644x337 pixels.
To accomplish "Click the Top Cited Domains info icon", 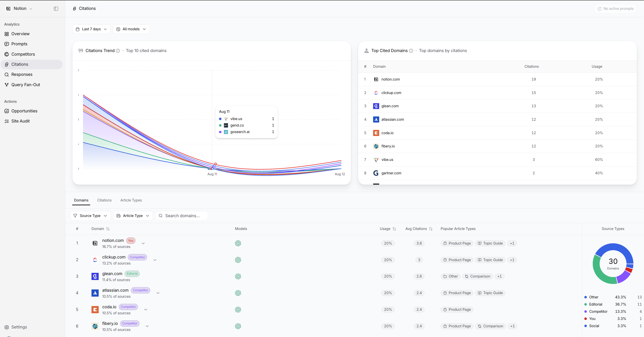I will tap(411, 51).
